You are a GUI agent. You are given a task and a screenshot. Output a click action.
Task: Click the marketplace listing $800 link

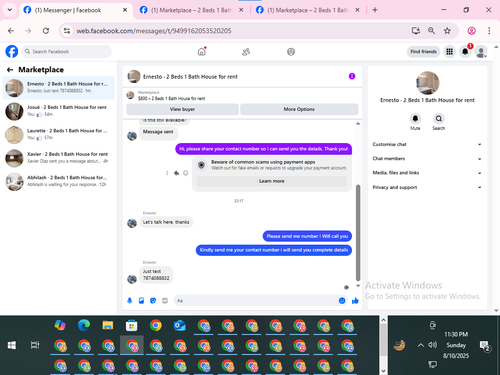(x=172, y=98)
